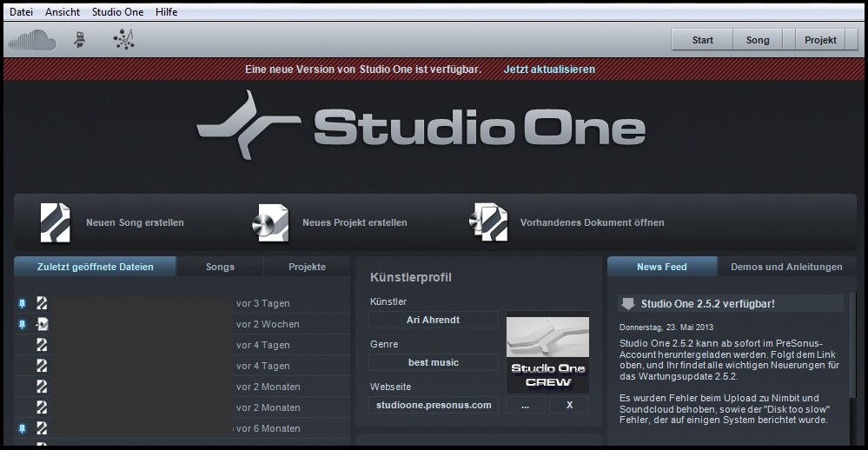Click the Nimbit figure toolbar icon
868x450 pixels.
coord(80,40)
